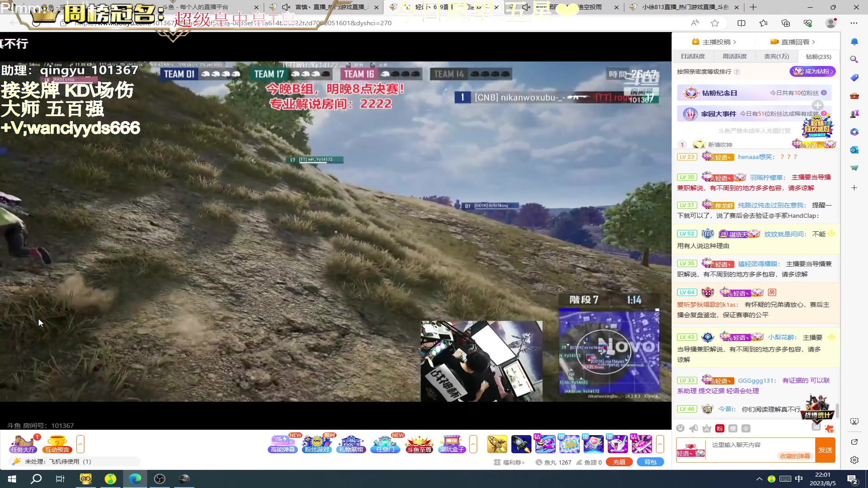Switch to the 钻粉(235) tab
Image resolution: width=868 pixels, height=488 pixels.
pos(818,56)
